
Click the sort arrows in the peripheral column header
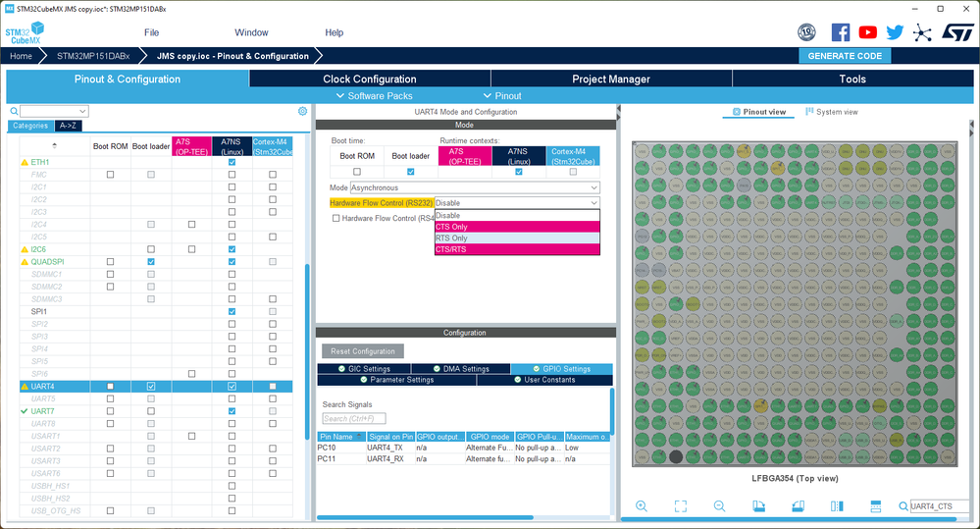(54, 145)
